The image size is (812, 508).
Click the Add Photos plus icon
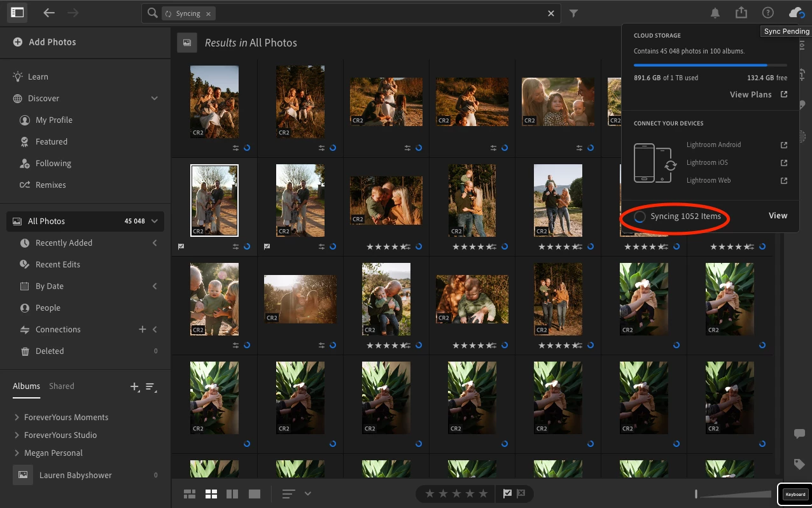coord(17,42)
